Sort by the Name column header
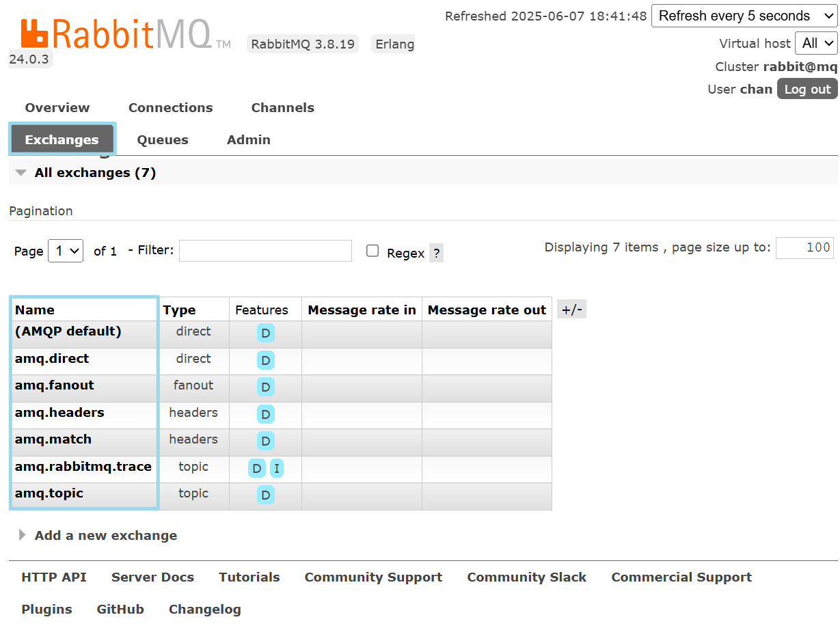Viewport: 840px width, 641px height. click(x=35, y=310)
